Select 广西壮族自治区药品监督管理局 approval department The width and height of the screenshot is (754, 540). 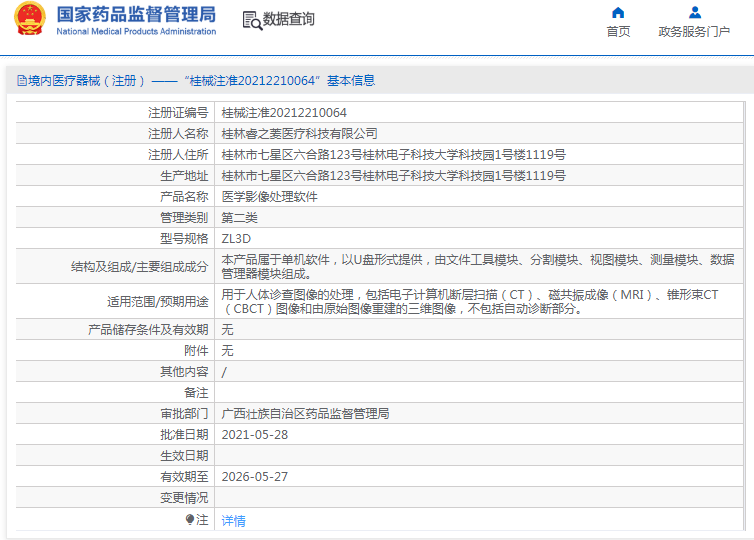pyautogui.click(x=305, y=414)
